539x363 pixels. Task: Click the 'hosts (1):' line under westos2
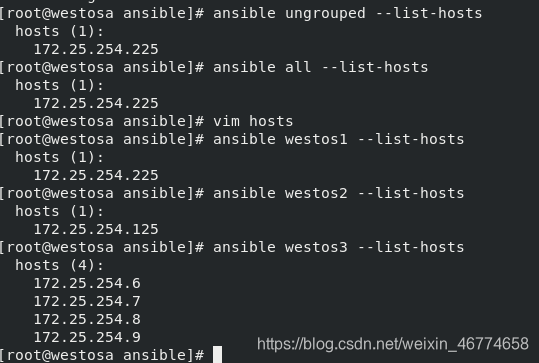[59, 211]
